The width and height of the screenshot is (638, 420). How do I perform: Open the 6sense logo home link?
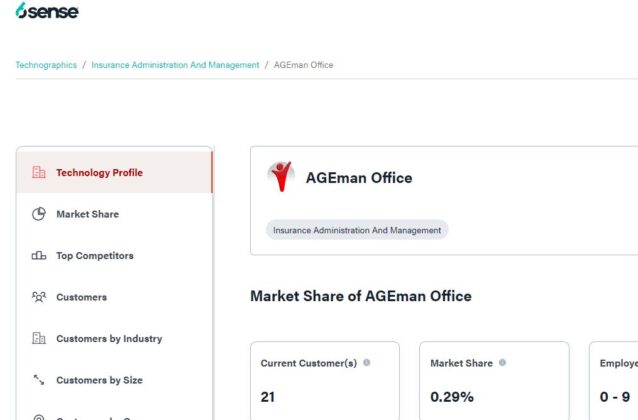[x=47, y=11]
